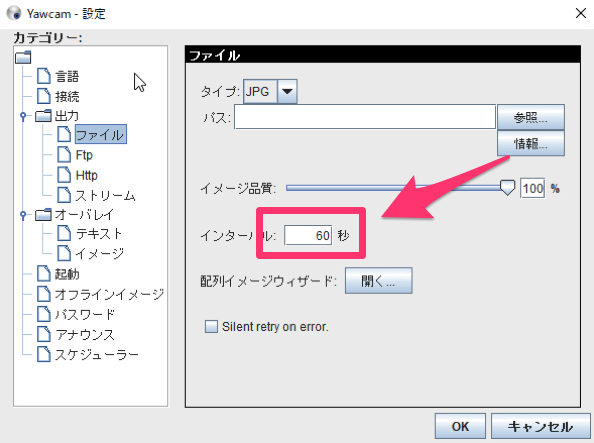Screen dimensions: 594x443
Task: Select the テキスト overlay item
Action: [x=99, y=233]
